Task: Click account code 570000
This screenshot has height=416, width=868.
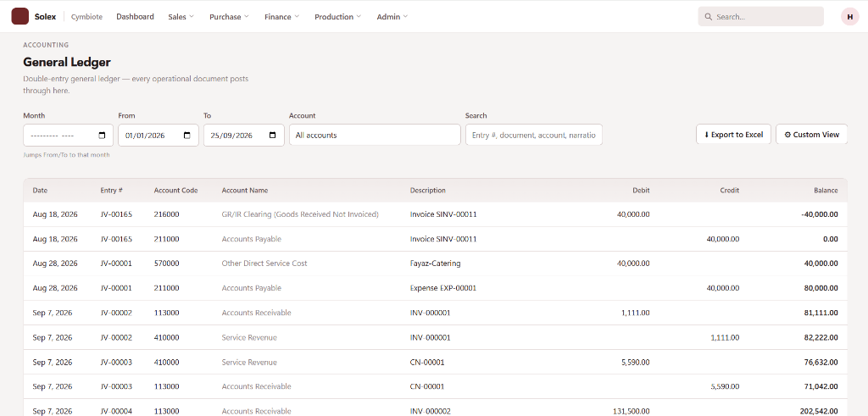Action: pos(167,263)
